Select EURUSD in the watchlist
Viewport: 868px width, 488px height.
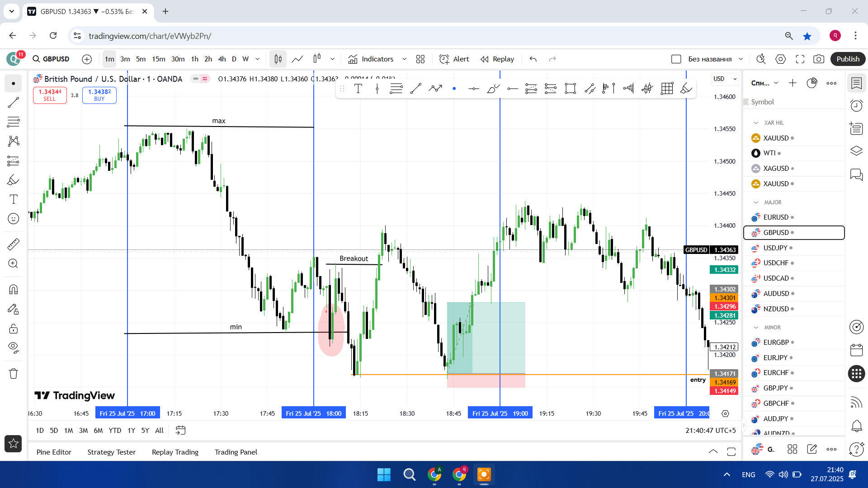(x=776, y=217)
